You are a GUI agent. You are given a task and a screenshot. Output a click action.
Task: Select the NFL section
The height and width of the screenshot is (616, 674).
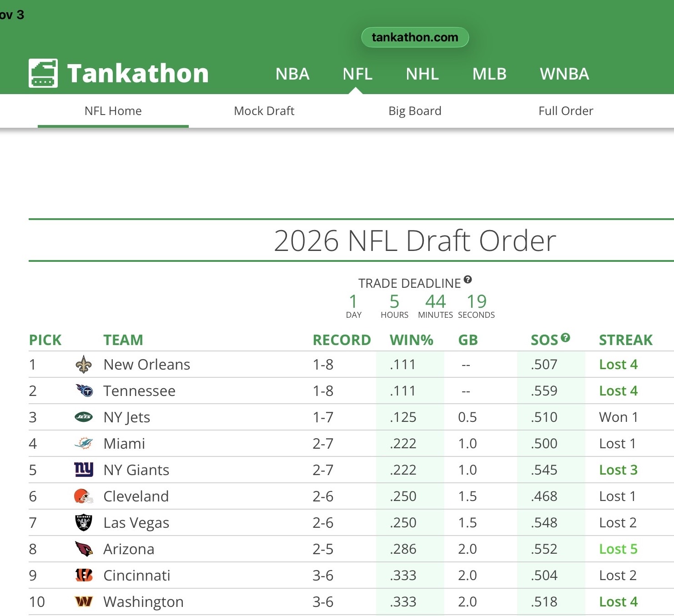click(x=357, y=74)
